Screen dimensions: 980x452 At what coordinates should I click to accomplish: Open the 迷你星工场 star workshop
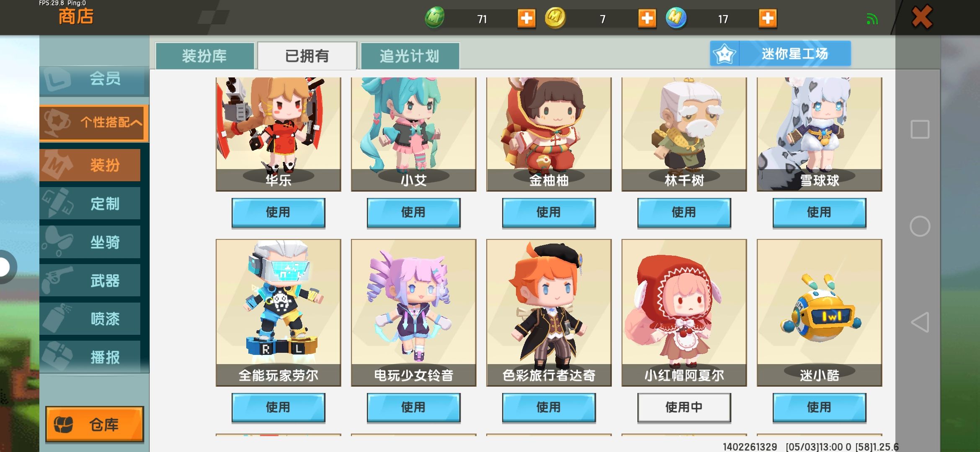(x=780, y=54)
